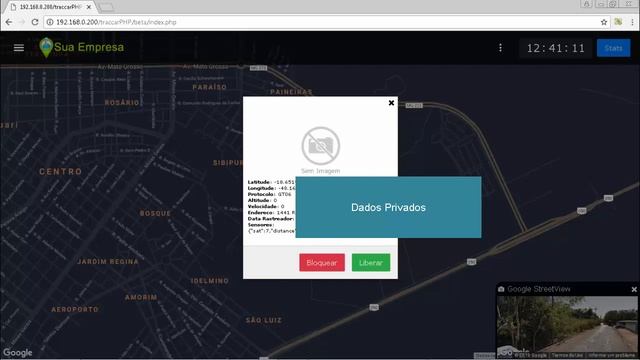Bookmark this page with the star icon
Viewport: 640px width, 360px height.
[604, 22]
